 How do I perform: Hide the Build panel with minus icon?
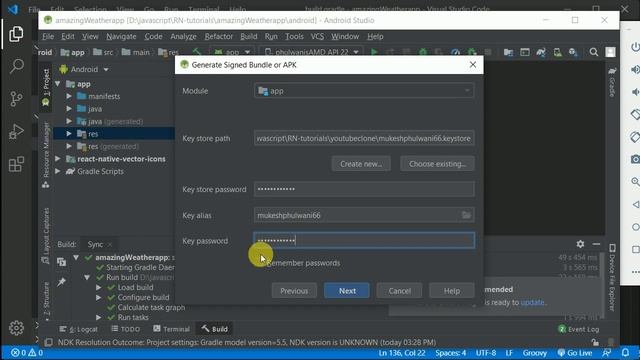pyautogui.click(x=596, y=244)
